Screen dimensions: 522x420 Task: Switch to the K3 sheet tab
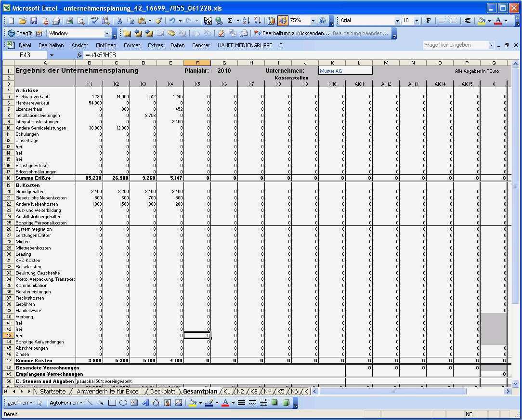pyautogui.click(x=254, y=392)
